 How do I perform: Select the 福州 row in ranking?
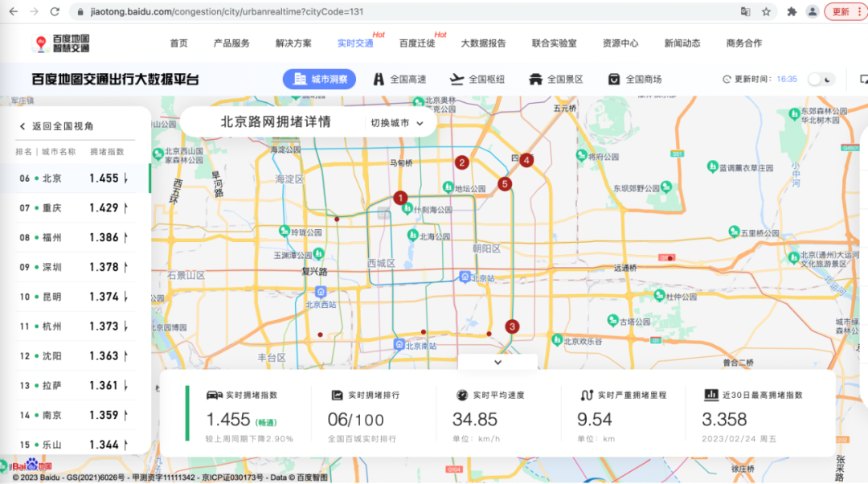point(75,237)
